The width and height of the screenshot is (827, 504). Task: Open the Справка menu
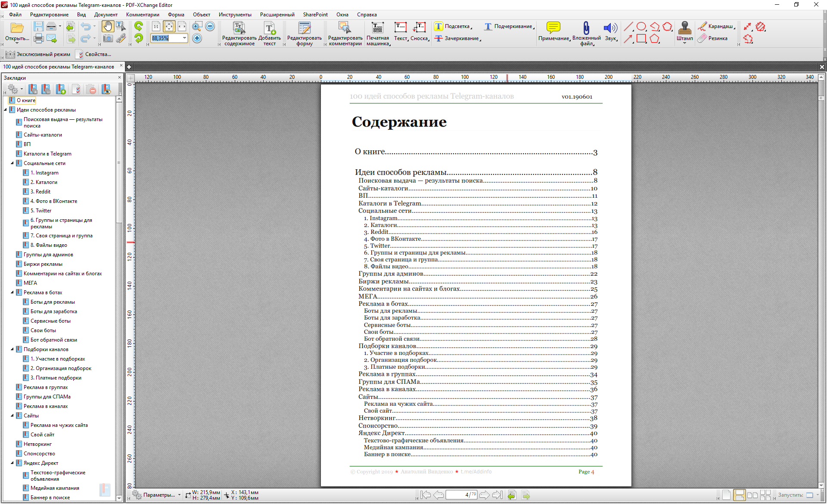point(367,15)
